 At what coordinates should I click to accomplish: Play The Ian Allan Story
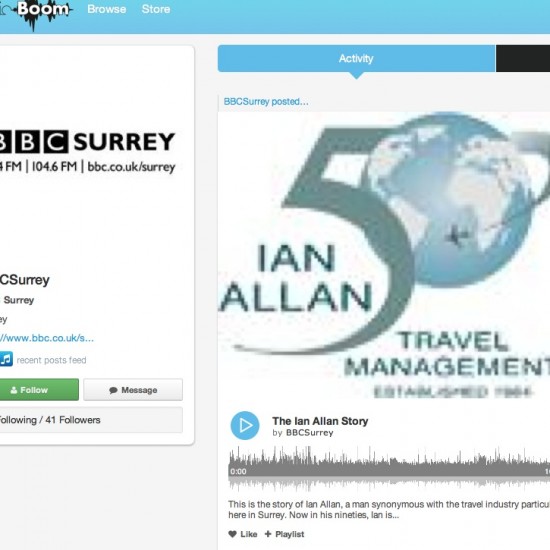click(245, 425)
